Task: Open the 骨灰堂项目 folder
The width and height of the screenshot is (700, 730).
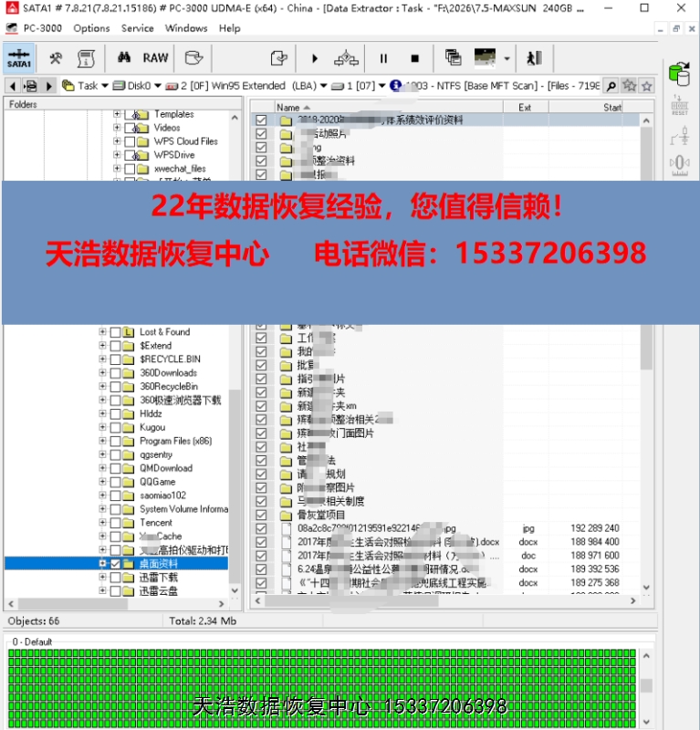Action: coord(321,515)
